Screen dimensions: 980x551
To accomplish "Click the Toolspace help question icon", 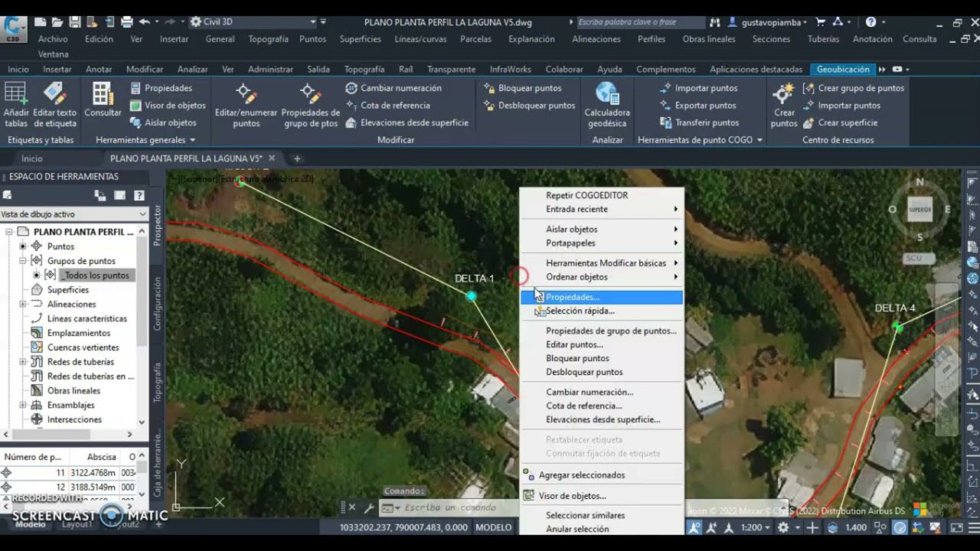I will click(x=139, y=196).
